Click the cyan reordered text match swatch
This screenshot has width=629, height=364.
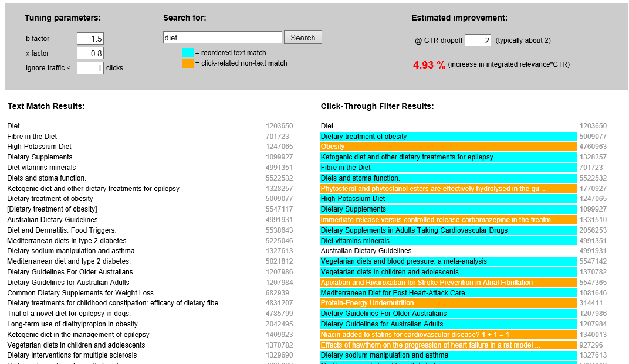[x=187, y=53]
